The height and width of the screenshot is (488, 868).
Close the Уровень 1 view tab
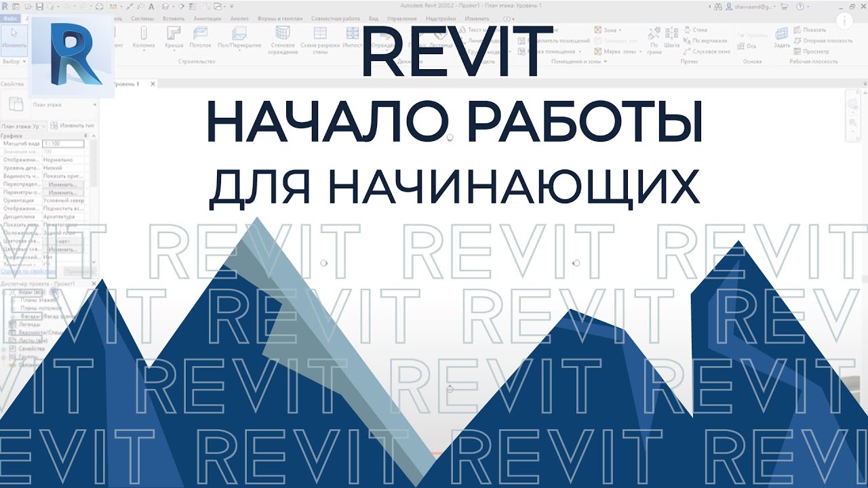click(153, 84)
